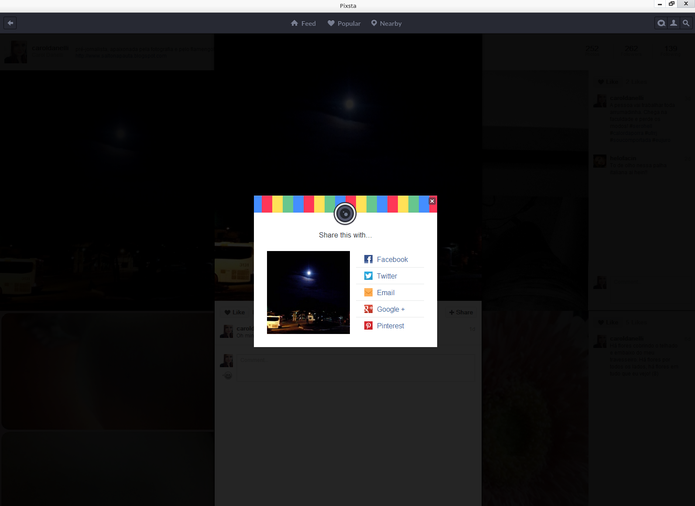Switch to the Popular tab
This screenshot has width=695, height=506.
pyautogui.click(x=344, y=23)
